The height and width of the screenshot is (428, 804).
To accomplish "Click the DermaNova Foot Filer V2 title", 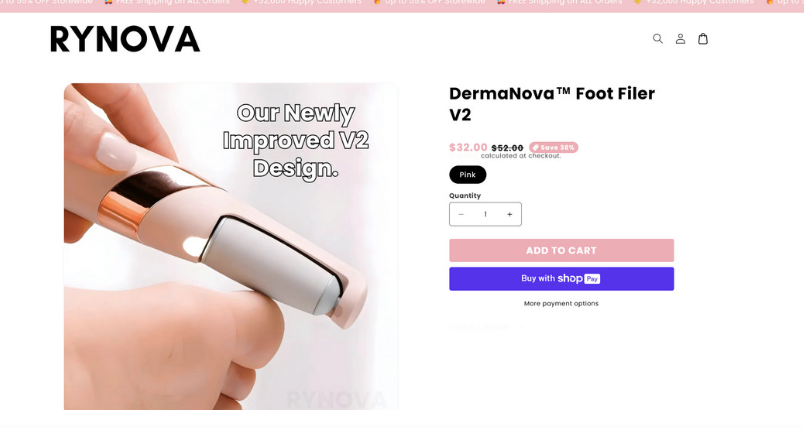I will (552, 104).
